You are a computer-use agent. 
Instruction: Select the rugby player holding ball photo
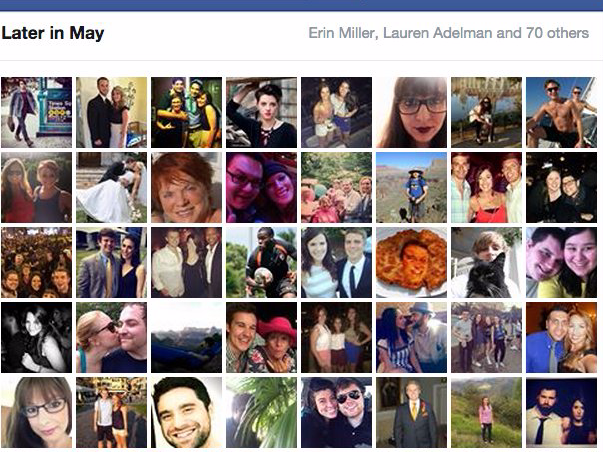[x=262, y=262]
